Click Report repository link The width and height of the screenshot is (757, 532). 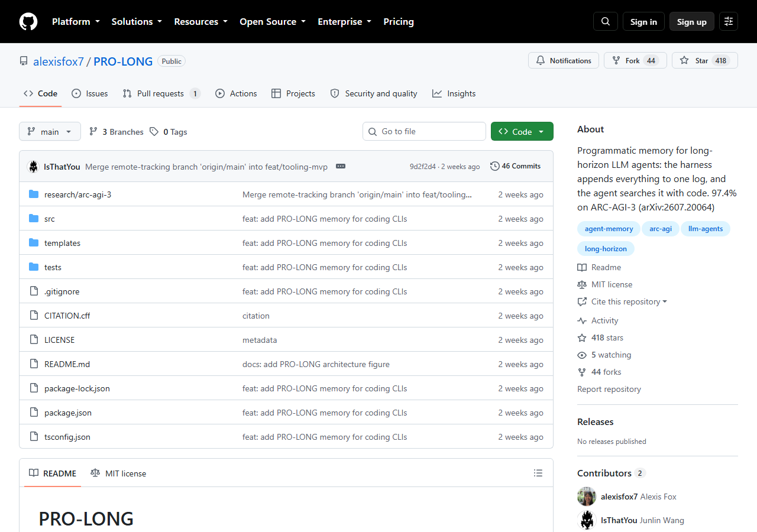click(x=609, y=389)
